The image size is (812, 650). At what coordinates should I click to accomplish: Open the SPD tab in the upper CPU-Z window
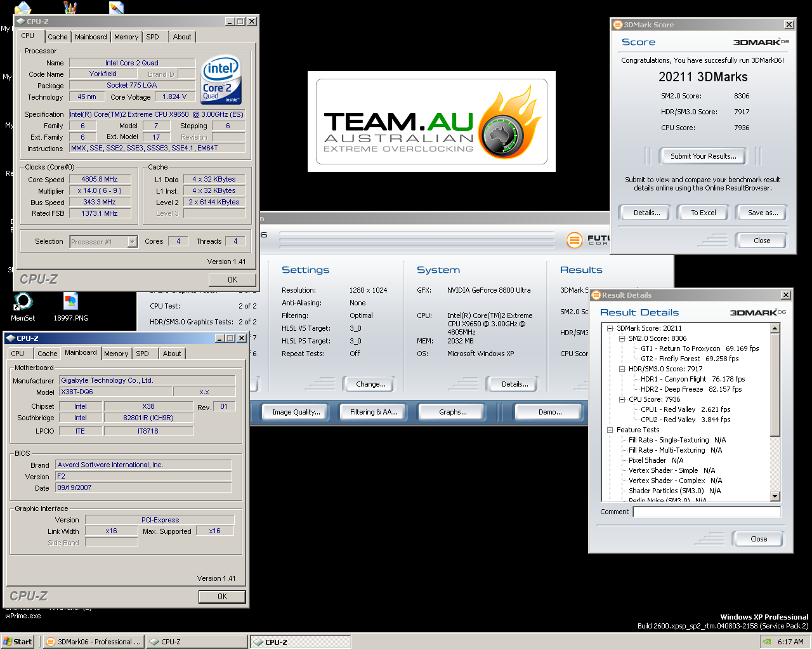coord(152,37)
